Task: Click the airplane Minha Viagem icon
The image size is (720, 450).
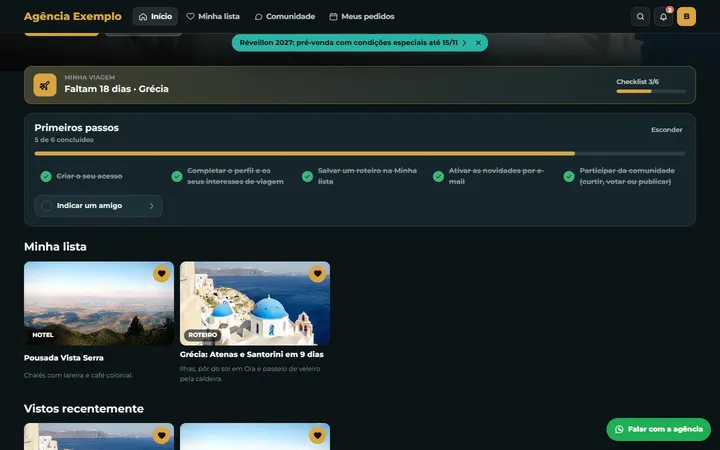Action: 45,85
